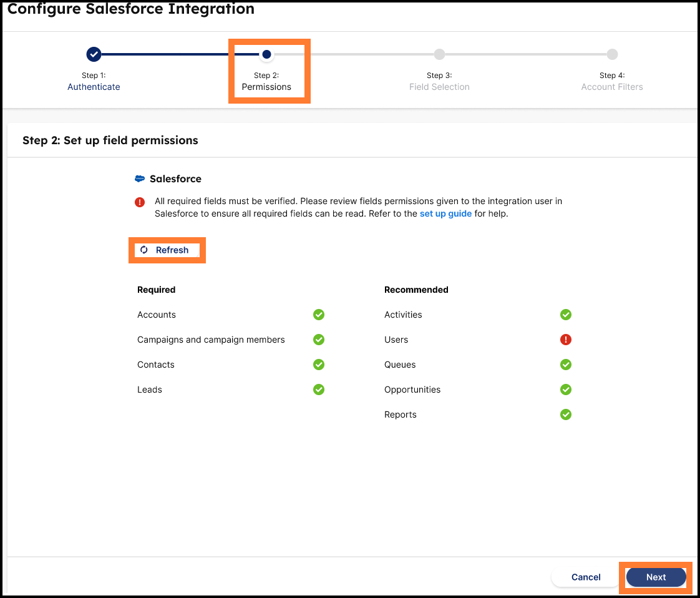Proceed with the Next button
This screenshot has height=598, width=700.
click(656, 577)
